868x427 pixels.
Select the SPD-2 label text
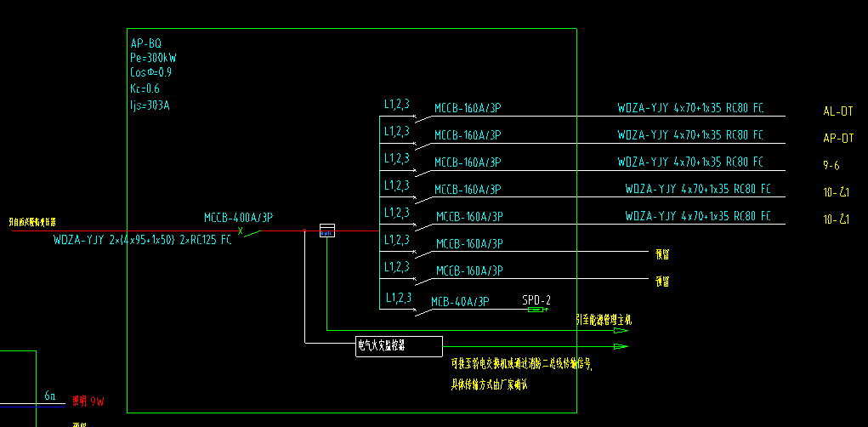click(x=536, y=300)
